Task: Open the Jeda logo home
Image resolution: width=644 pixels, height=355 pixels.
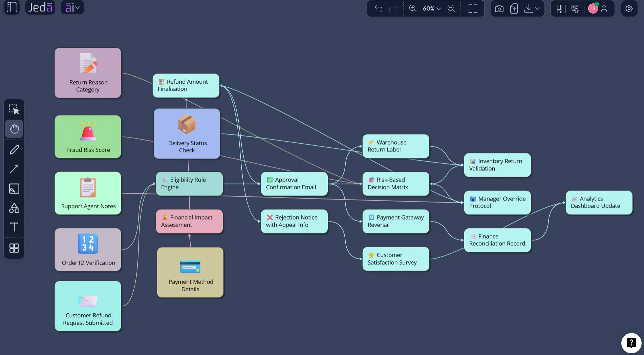Action: [40, 7]
